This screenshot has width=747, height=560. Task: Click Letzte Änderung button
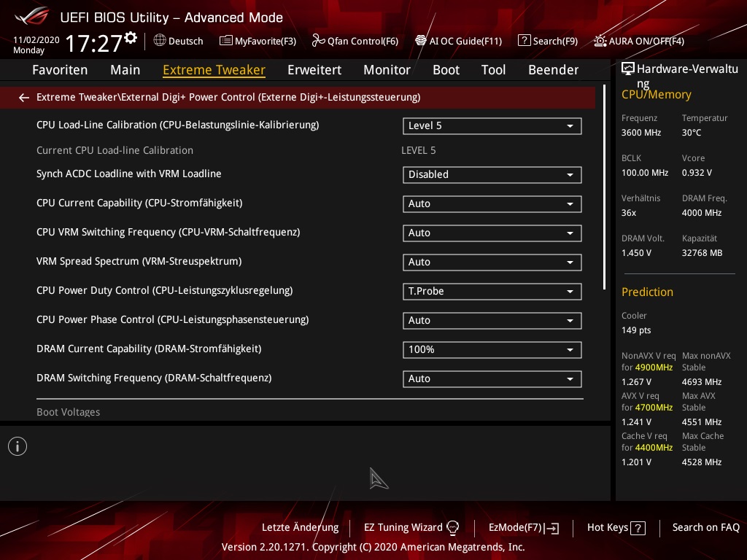pyautogui.click(x=300, y=528)
